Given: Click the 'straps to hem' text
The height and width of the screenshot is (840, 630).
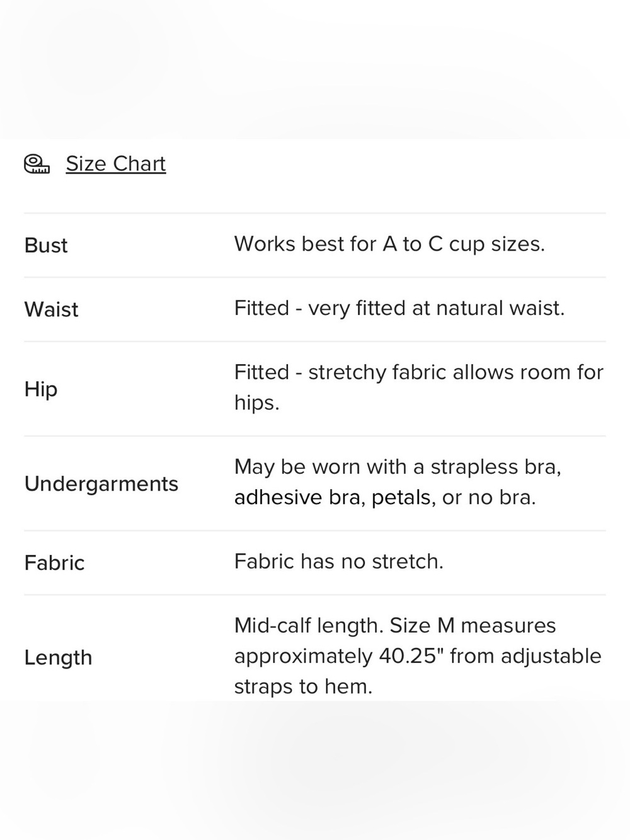Looking at the screenshot, I should tap(303, 686).
